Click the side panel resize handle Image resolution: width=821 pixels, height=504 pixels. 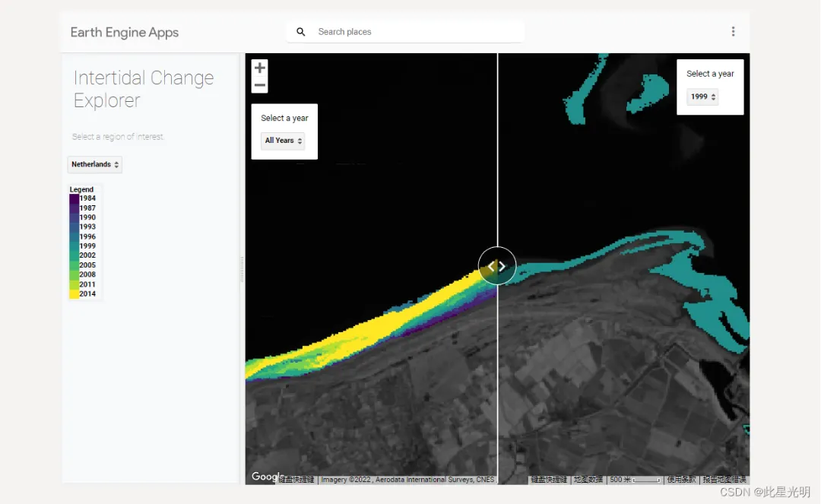click(242, 269)
